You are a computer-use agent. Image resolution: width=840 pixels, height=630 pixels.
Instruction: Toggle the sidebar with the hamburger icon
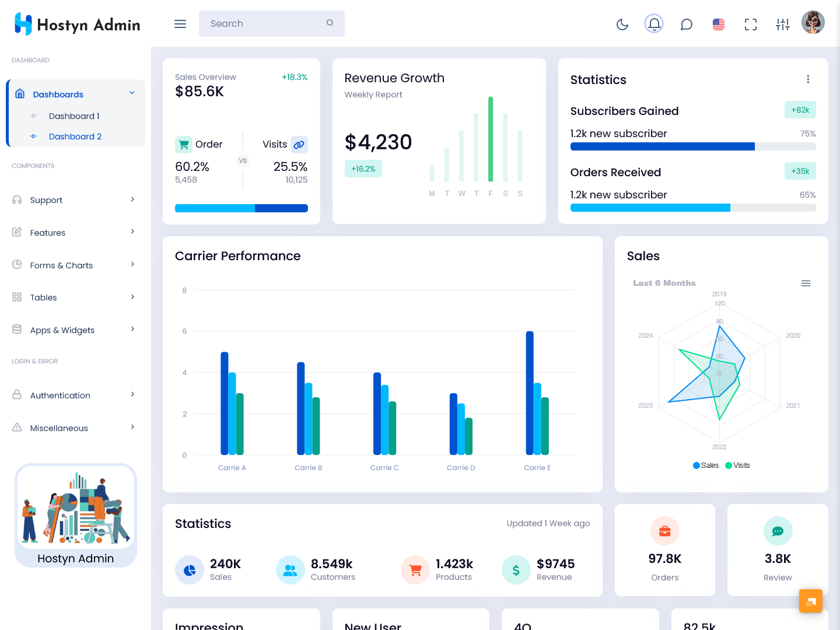click(180, 24)
